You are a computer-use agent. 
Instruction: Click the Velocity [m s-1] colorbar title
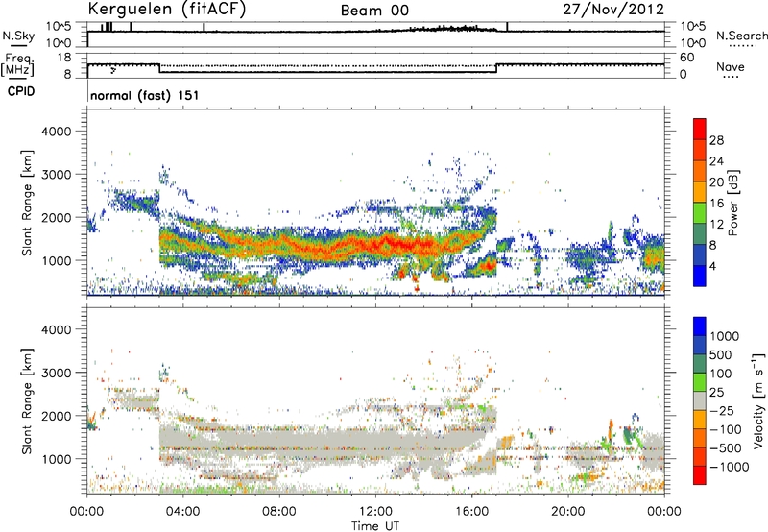(758, 400)
